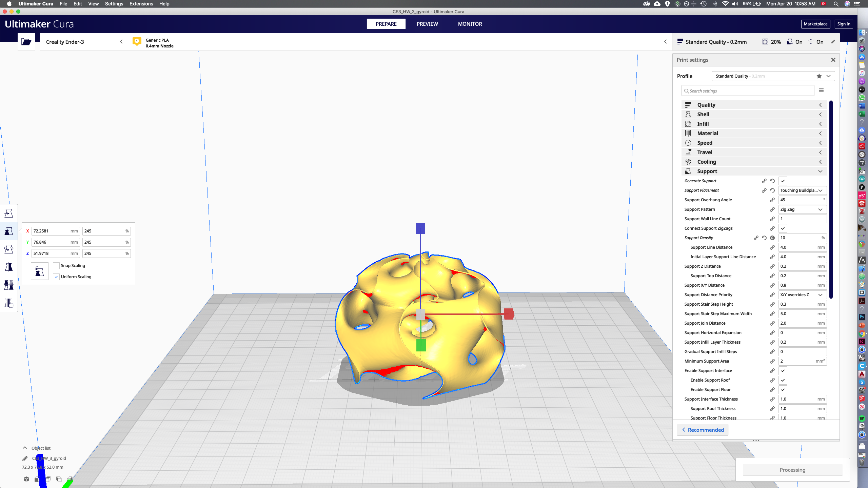Click the Sign in button
868x488 pixels.
(x=844, y=24)
